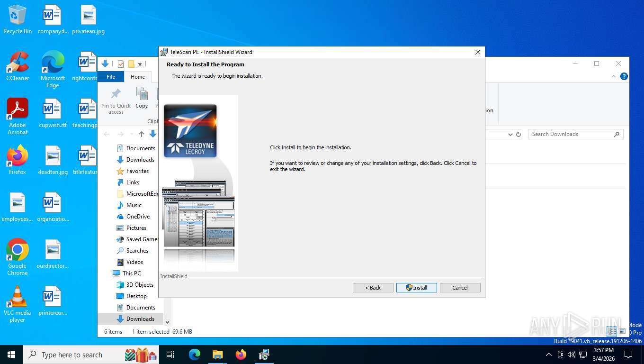Refresh the Explorer address bar
Image resolution: width=644 pixels, height=364 pixels.
click(x=519, y=135)
